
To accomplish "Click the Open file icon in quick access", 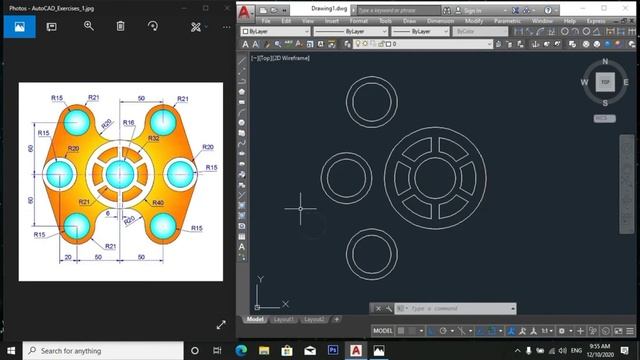I will pos(274,10).
